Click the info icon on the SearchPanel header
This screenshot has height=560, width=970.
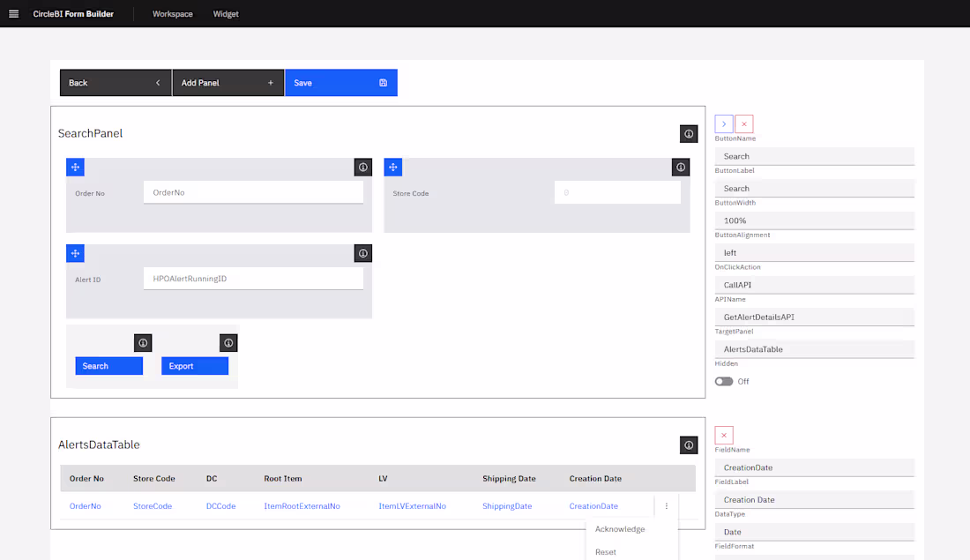tap(689, 133)
